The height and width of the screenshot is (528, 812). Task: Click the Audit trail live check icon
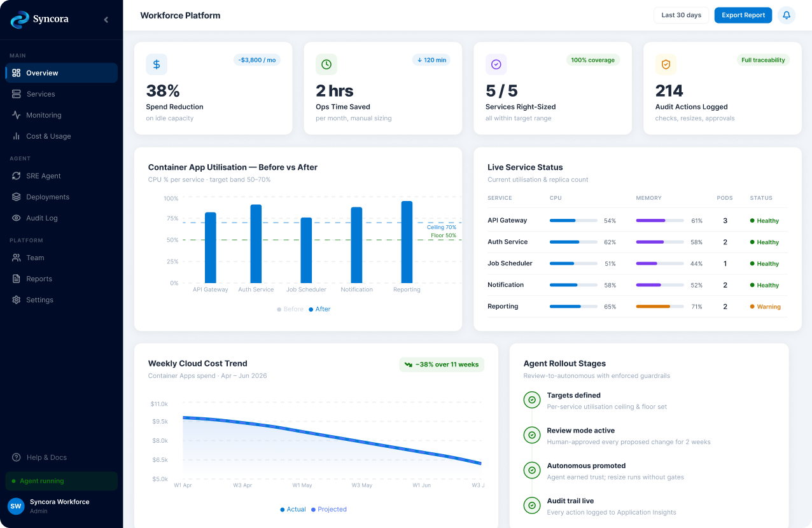pos(531,506)
